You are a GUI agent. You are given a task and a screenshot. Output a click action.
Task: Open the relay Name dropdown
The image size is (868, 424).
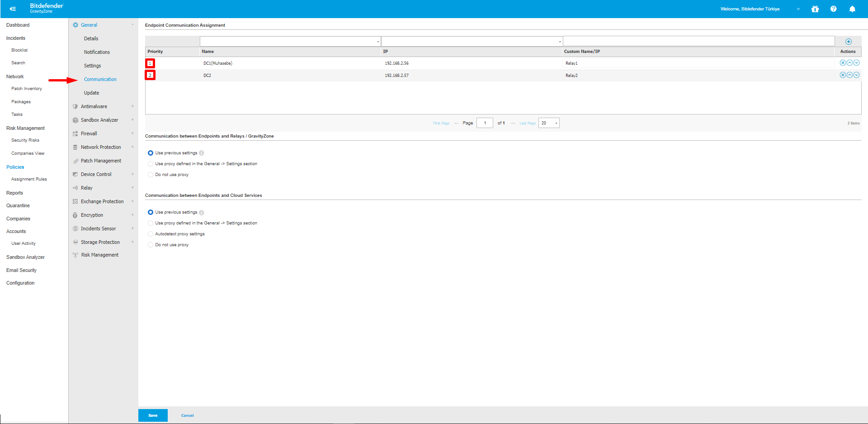[x=290, y=42]
